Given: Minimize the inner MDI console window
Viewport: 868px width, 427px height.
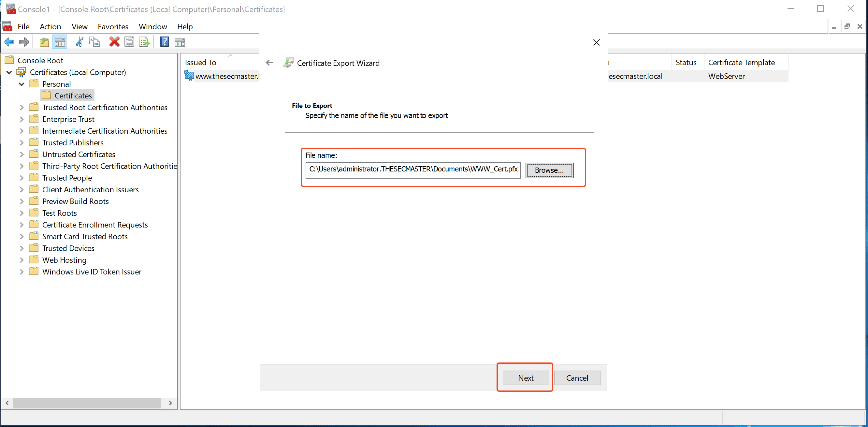Looking at the screenshot, I should point(834,27).
